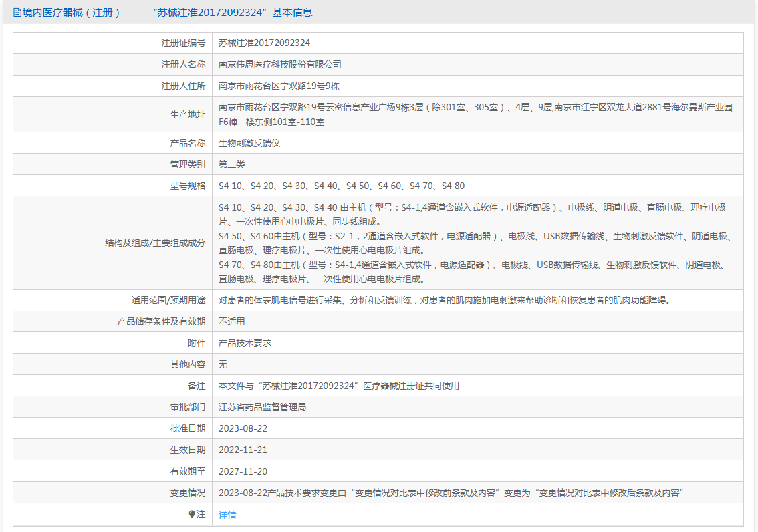The height and width of the screenshot is (532, 758).
Task: Select registrant name 南京伟思医疗科技股份有限公司
Action: [280, 64]
